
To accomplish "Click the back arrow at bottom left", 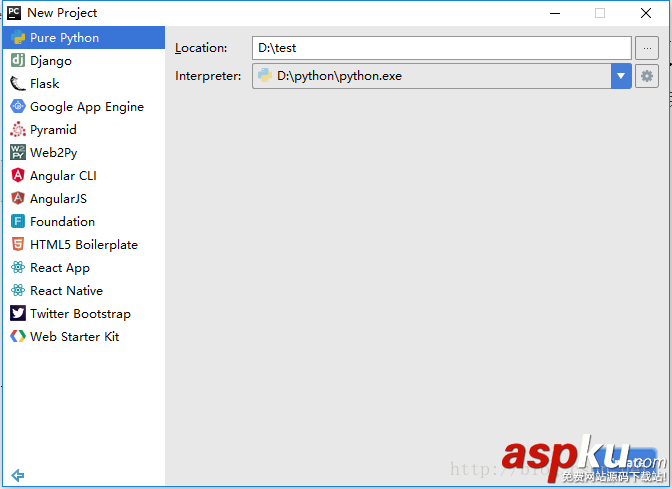I will 18,475.
